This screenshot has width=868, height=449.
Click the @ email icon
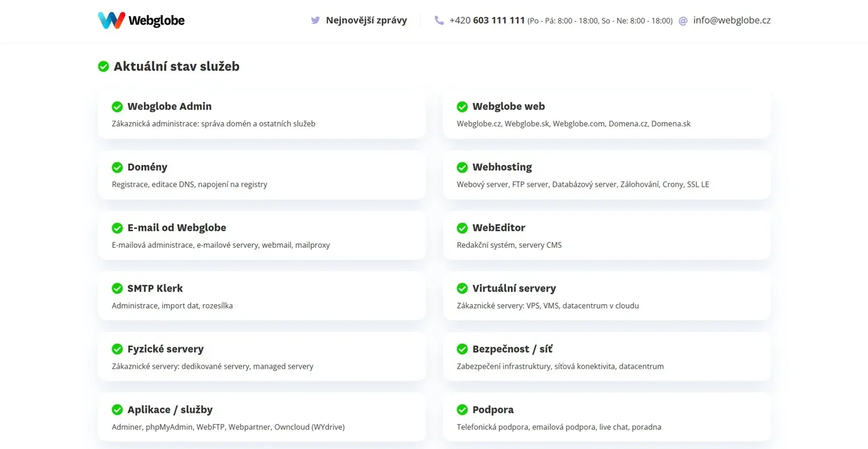[683, 21]
